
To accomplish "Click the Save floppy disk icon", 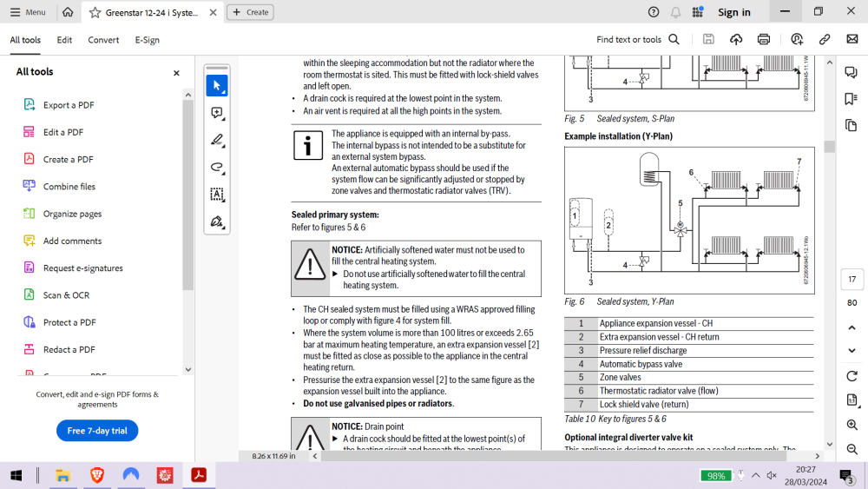I will (x=708, y=39).
